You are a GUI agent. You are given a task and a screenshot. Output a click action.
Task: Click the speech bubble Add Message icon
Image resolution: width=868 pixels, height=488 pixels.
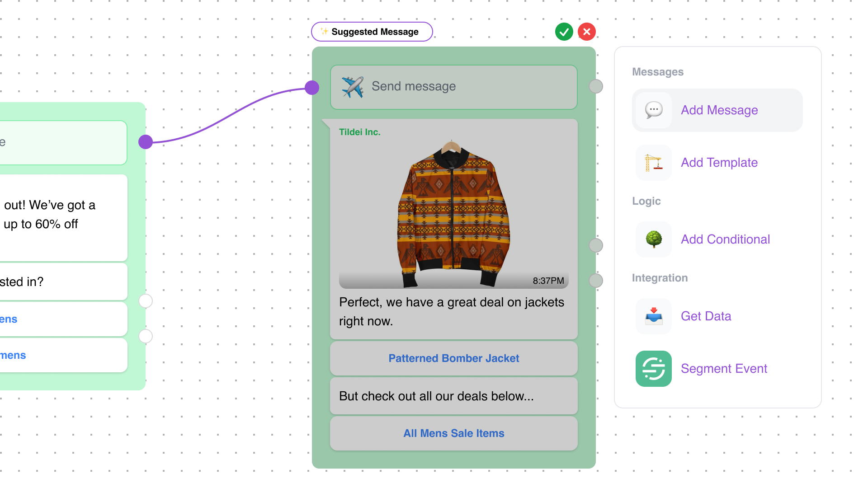pyautogui.click(x=653, y=110)
